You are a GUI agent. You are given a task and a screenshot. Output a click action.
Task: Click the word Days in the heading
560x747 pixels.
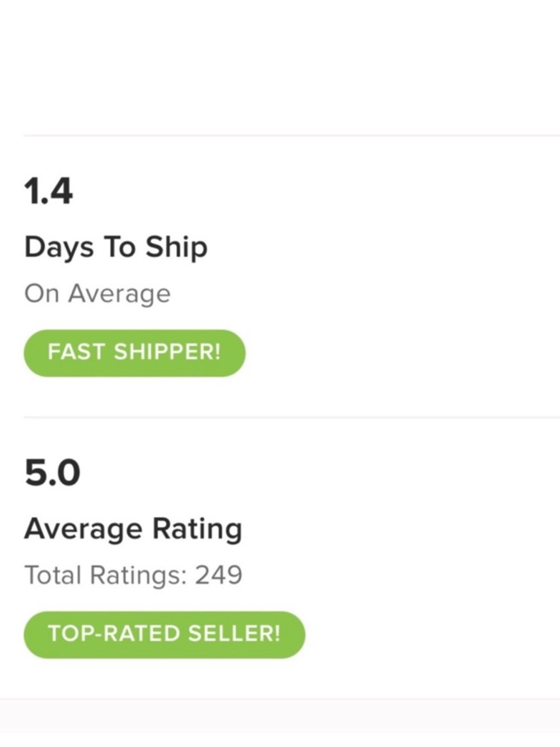coord(59,248)
